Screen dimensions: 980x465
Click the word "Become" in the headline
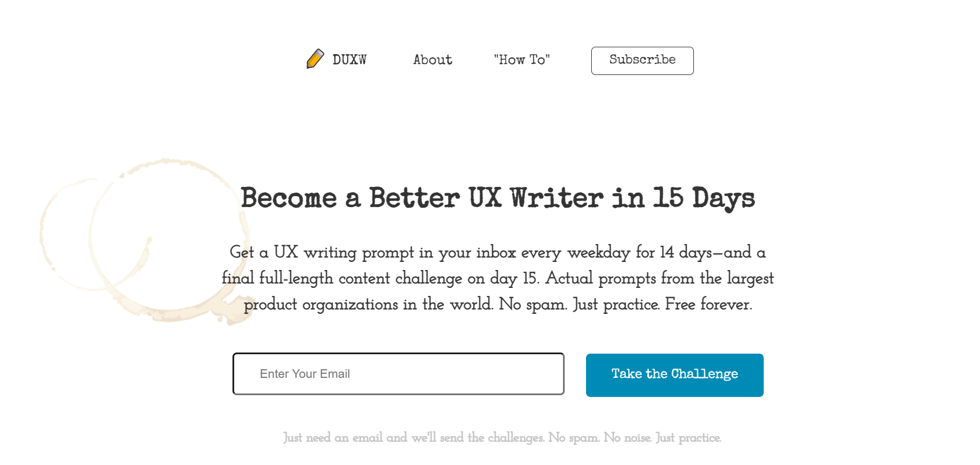[288, 198]
